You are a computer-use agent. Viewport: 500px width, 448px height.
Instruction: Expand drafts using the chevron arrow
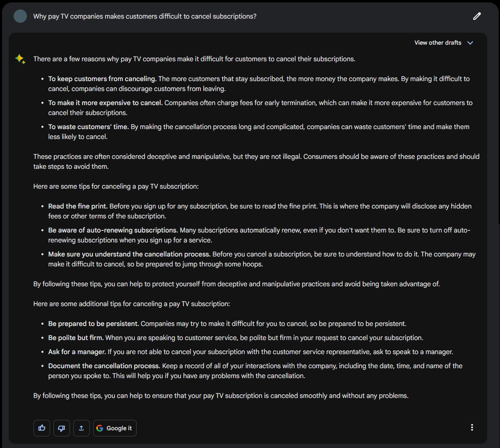point(470,43)
